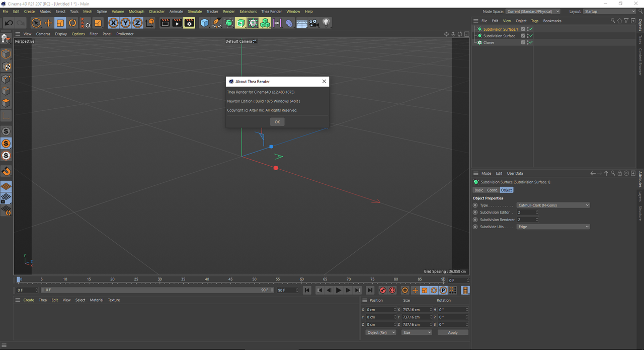Open the Edit Render Settings icon

pyautogui.click(x=189, y=23)
